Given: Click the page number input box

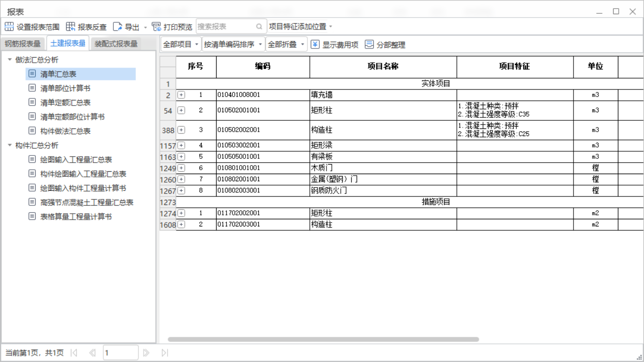Looking at the screenshot, I should tap(120, 352).
